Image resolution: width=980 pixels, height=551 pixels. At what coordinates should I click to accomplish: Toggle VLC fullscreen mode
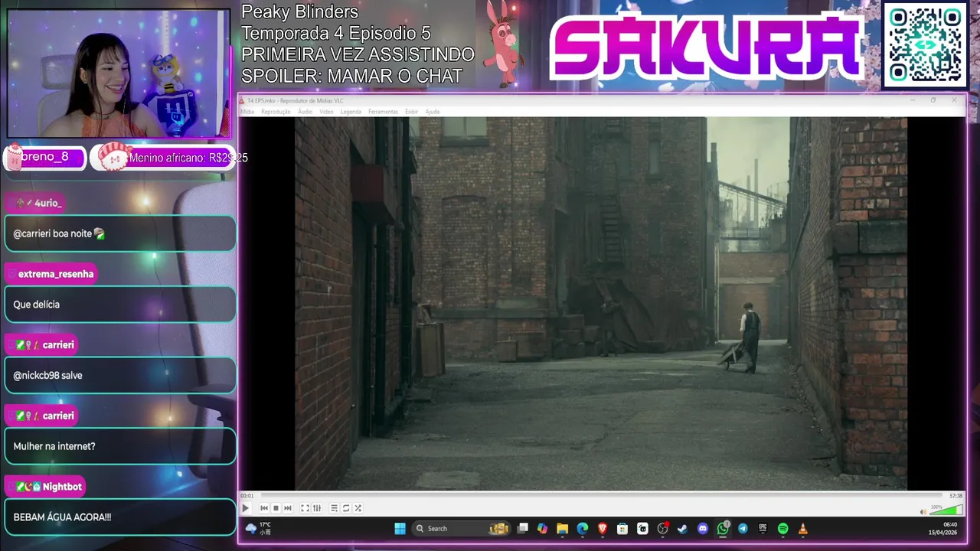(305, 508)
